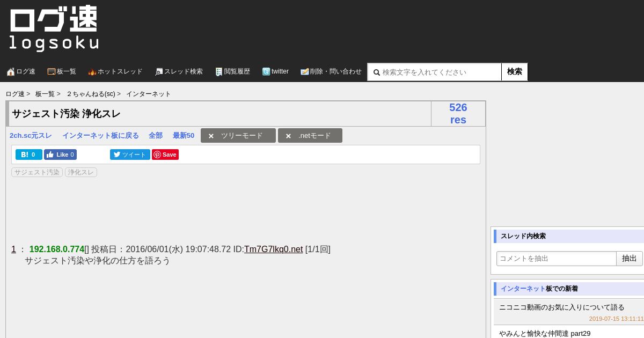
Task: Open 閲覧履歴 history icon
Action: (219, 72)
